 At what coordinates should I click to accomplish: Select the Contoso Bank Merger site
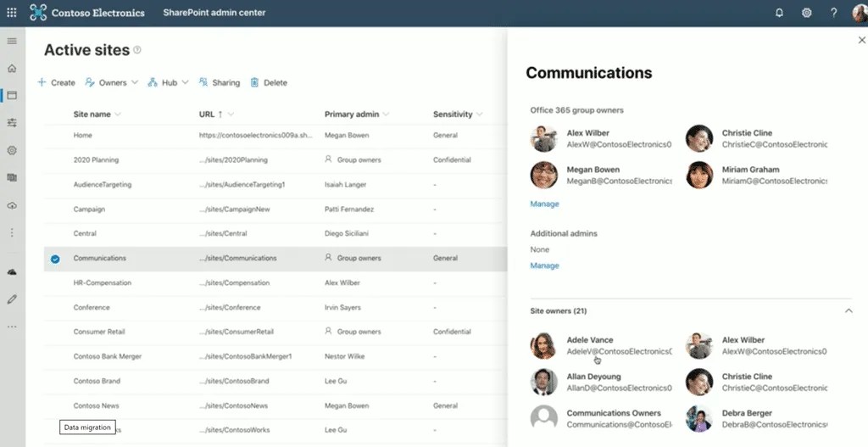tap(275, 357)
